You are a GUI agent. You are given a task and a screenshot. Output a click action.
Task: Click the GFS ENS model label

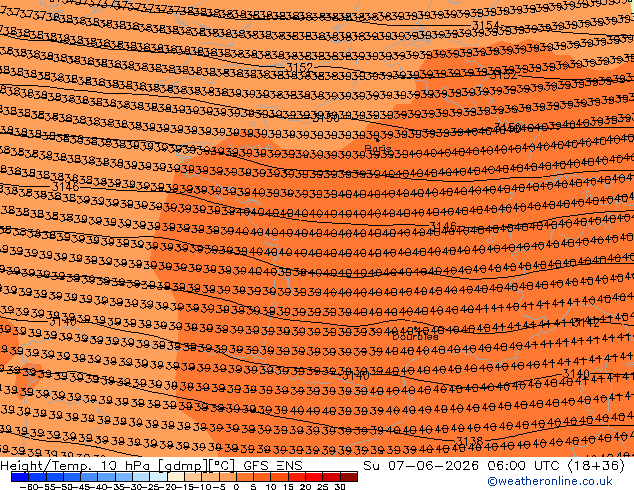click(x=273, y=465)
